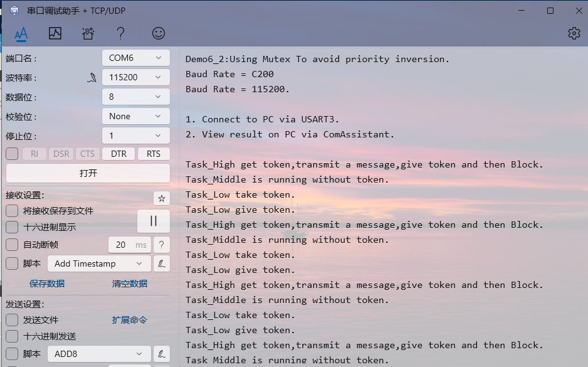Click the auto frame-break help question button
This screenshot has height=367, width=588.
point(162,245)
